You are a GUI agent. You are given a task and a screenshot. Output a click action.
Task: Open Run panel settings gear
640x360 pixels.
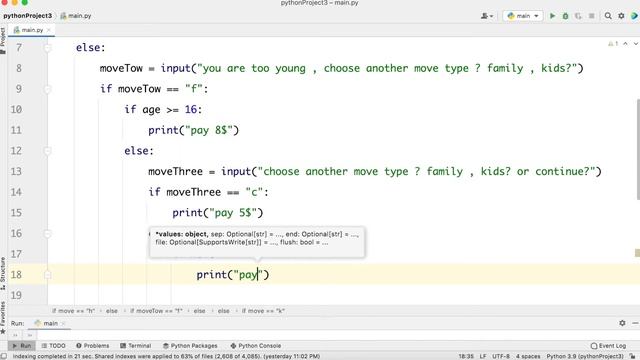(622, 323)
